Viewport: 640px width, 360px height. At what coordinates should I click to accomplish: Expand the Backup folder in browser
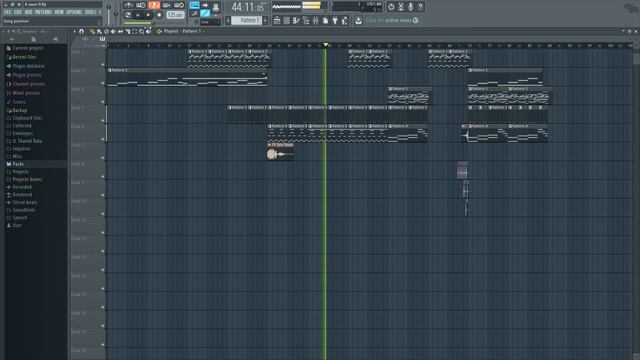[17, 110]
